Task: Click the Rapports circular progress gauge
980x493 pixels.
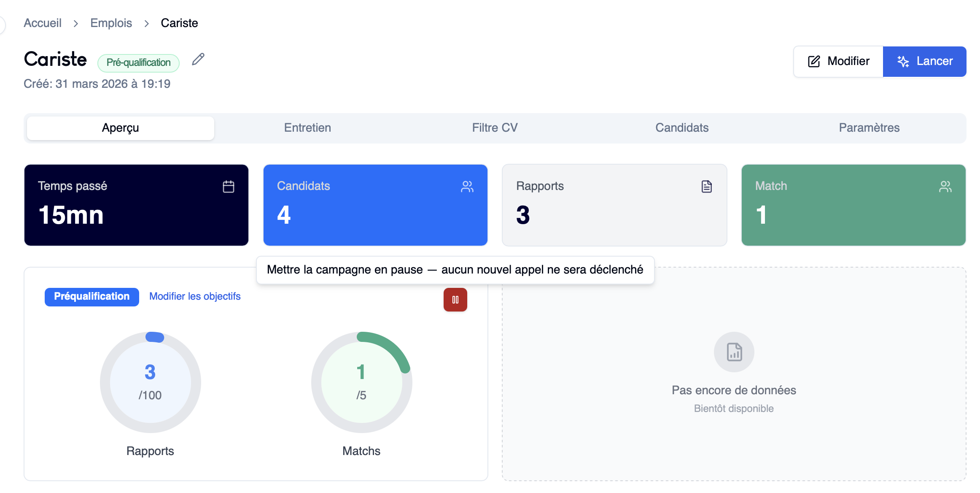Action: 150,382
